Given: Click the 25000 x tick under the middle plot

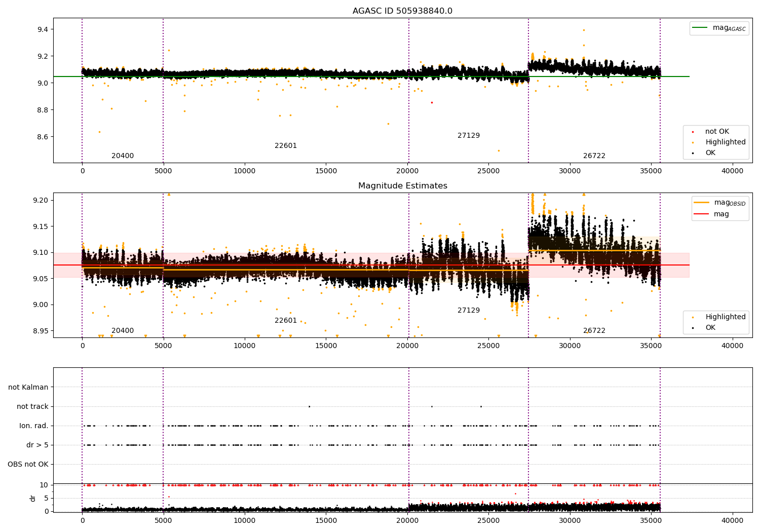Looking at the screenshot, I should point(488,346).
